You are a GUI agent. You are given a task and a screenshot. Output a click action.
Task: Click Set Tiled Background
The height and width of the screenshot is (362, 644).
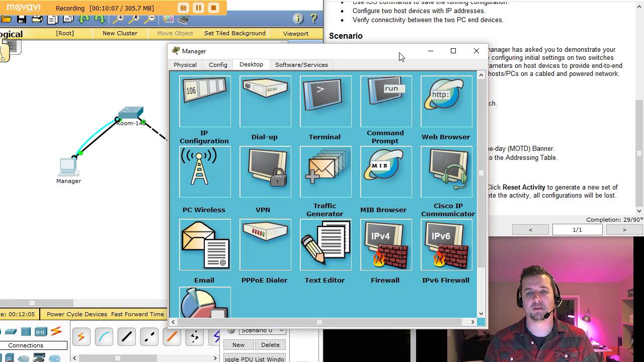pos(235,33)
